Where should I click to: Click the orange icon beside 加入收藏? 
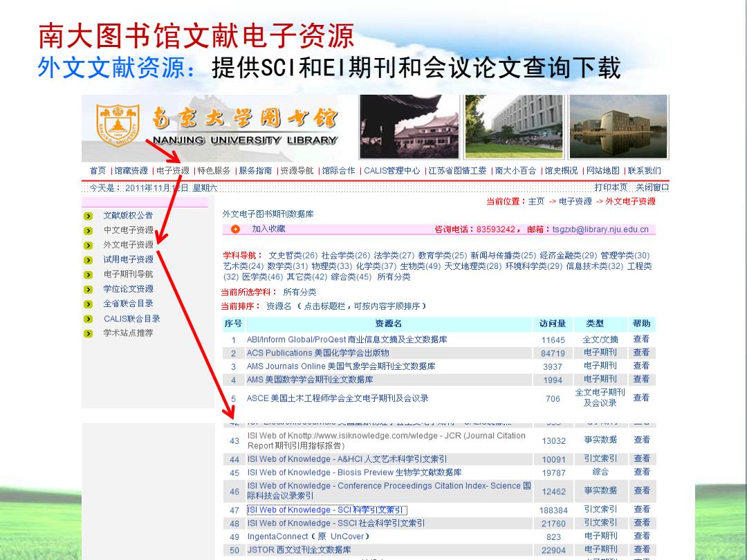pyautogui.click(x=235, y=229)
